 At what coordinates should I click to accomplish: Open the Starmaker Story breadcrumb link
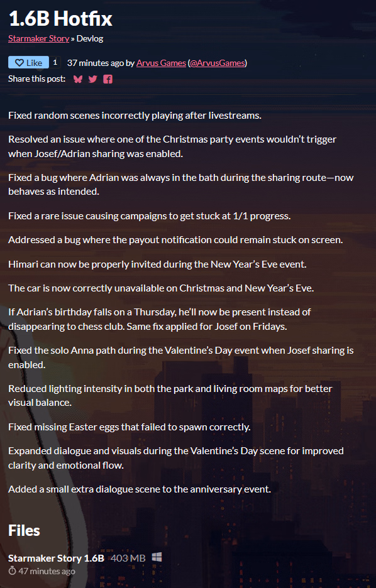pos(38,38)
